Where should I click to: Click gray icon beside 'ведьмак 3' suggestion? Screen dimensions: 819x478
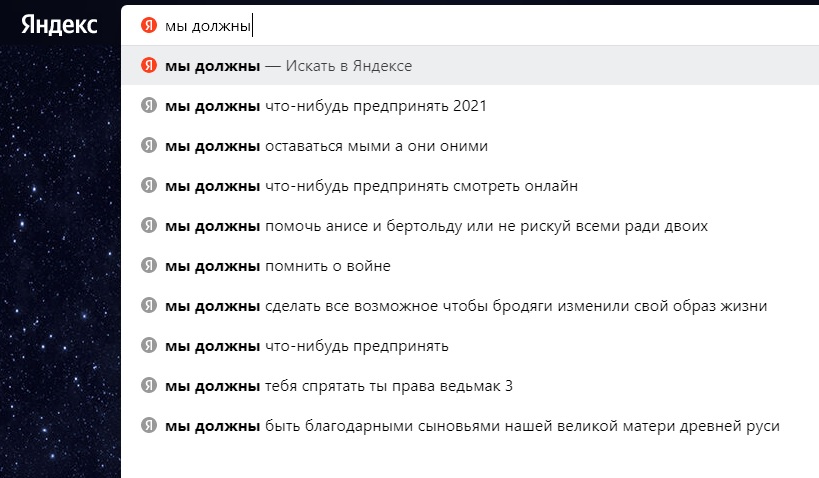tap(149, 386)
